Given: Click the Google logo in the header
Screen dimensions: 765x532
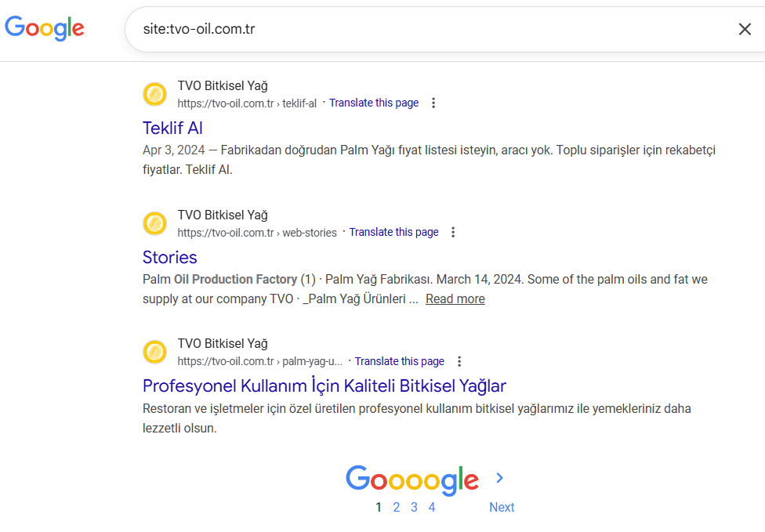Looking at the screenshot, I should (x=45, y=28).
